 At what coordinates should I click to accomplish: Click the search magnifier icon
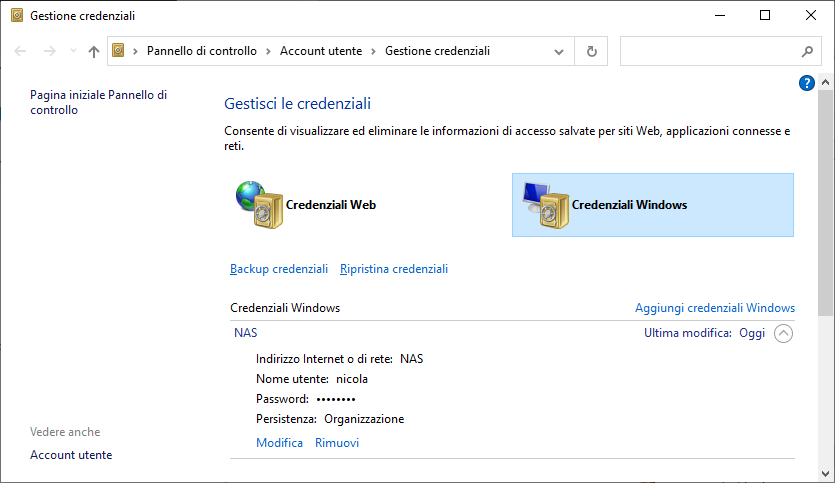pyautogui.click(x=807, y=51)
